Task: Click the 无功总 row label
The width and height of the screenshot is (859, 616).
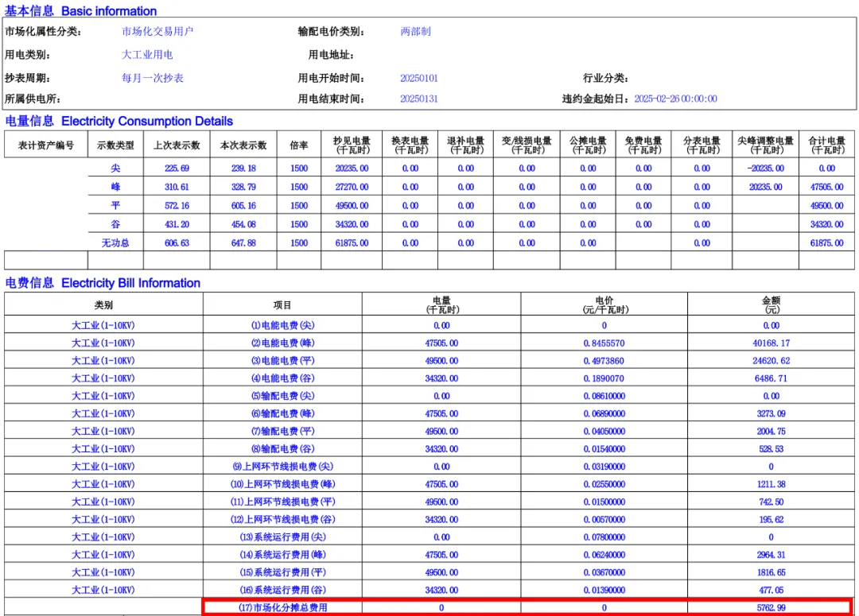Action: (x=115, y=242)
